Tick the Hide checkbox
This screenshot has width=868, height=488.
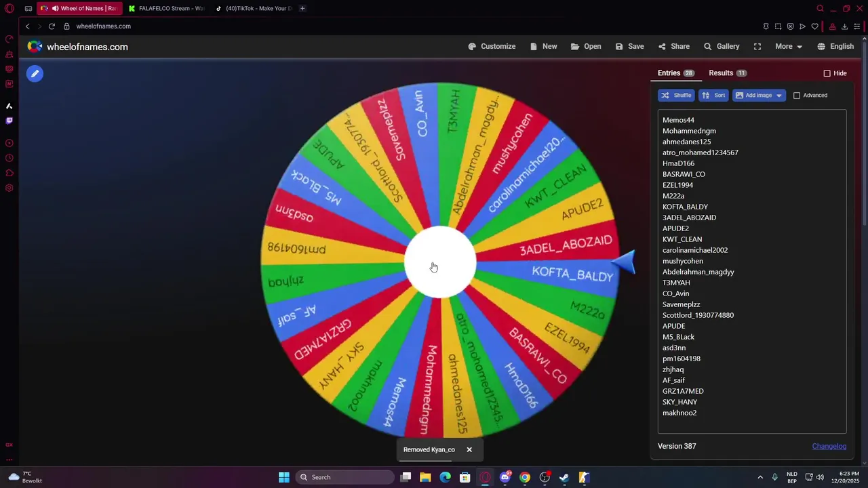pyautogui.click(x=827, y=73)
